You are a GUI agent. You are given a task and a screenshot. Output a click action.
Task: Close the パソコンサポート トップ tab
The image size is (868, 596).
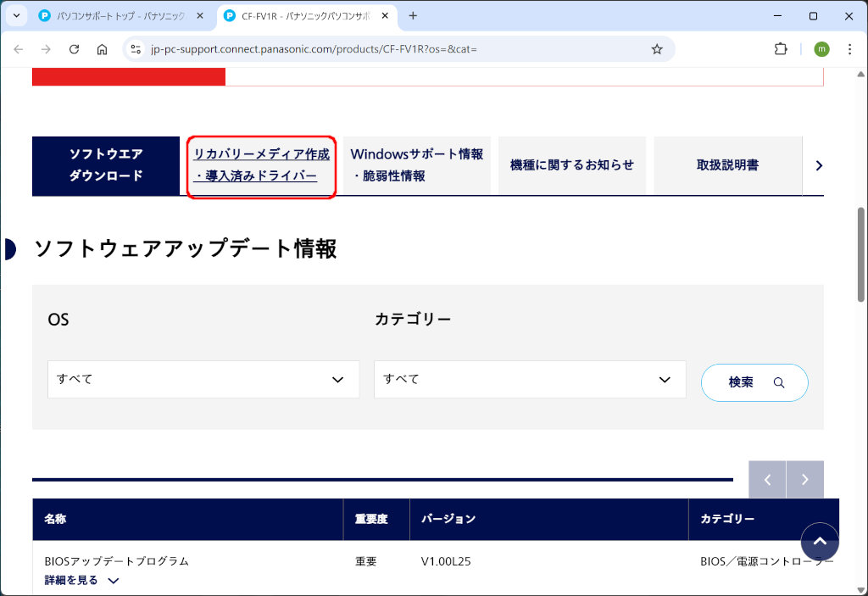coord(200,15)
